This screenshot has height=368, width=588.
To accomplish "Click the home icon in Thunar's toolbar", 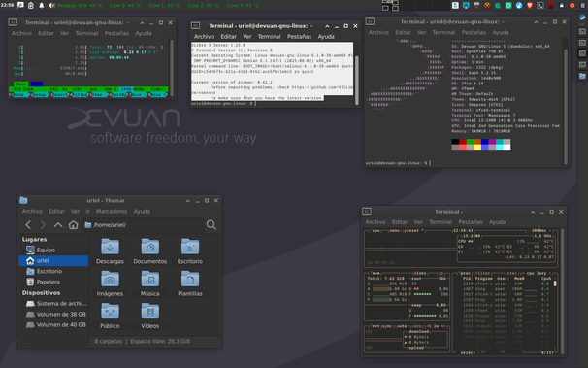I will (73, 224).
